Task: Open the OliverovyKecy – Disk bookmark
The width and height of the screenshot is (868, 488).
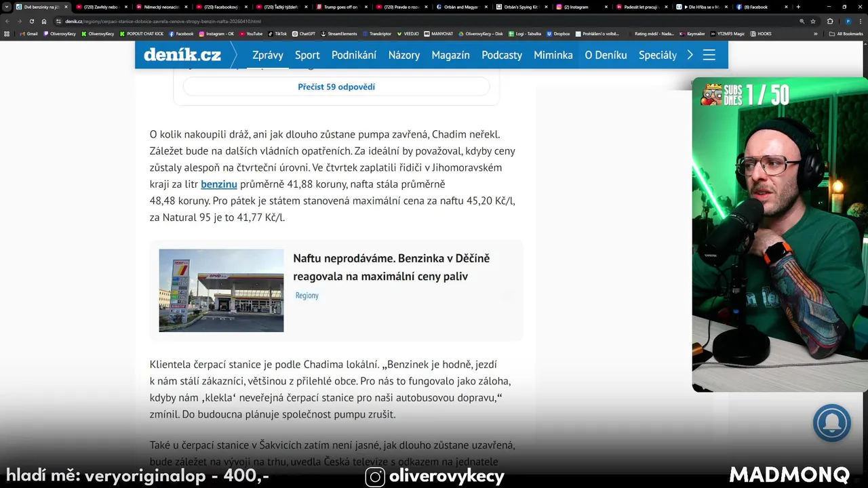Action: click(x=480, y=33)
